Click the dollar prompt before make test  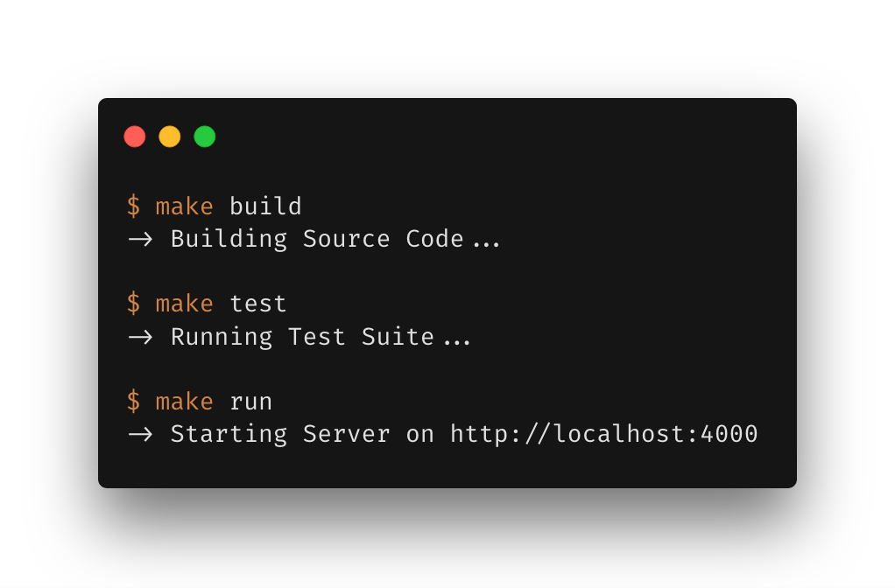tap(132, 303)
